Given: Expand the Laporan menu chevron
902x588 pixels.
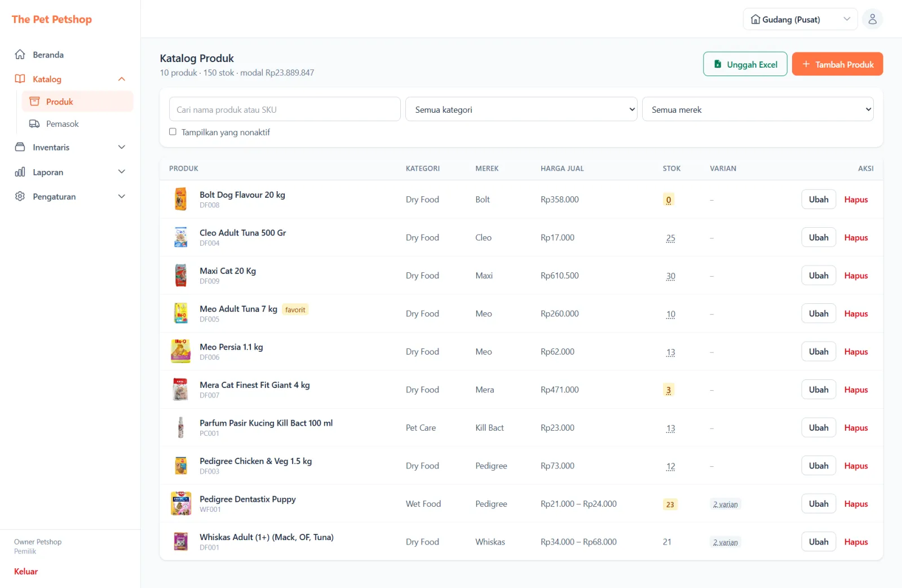Looking at the screenshot, I should click(x=122, y=172).
